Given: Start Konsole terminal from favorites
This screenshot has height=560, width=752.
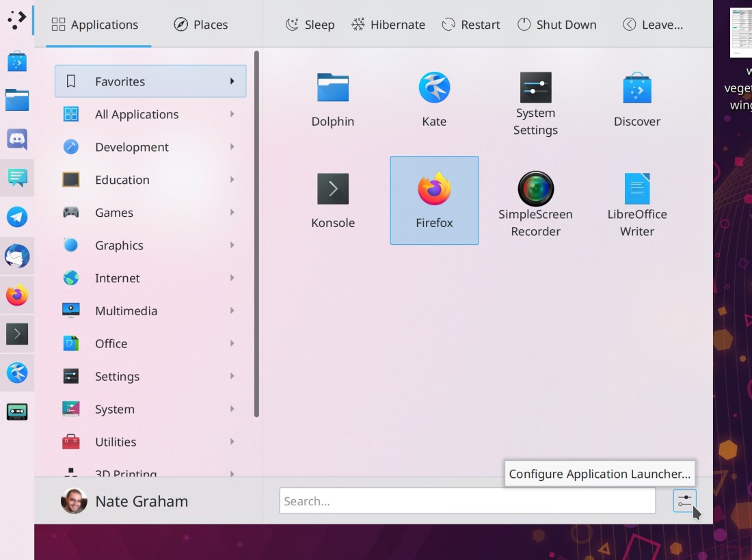Looking at the screenshot, I should click(333, 201).
